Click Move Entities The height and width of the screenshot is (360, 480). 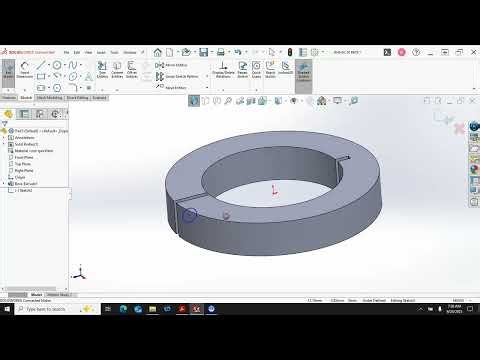coord(172,87)
